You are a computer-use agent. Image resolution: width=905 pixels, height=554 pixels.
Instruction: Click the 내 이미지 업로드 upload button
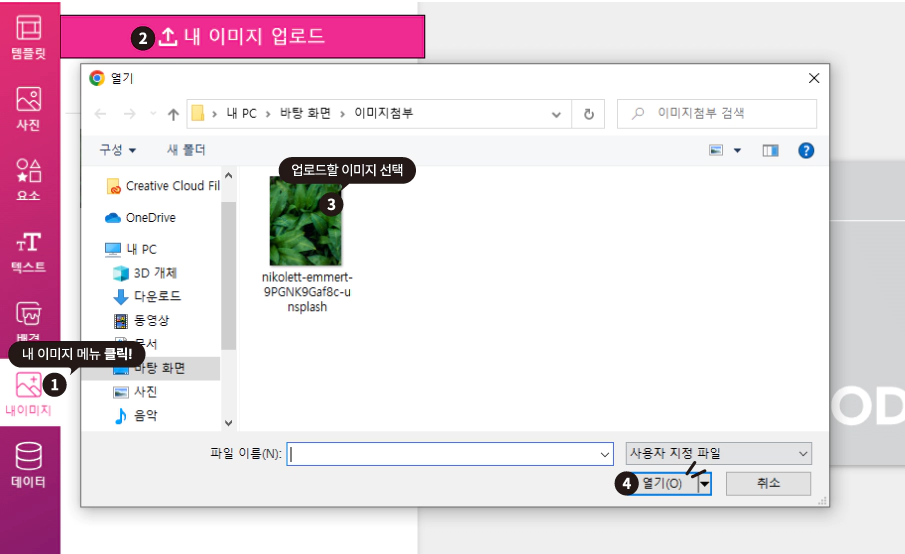click(242, 37)
